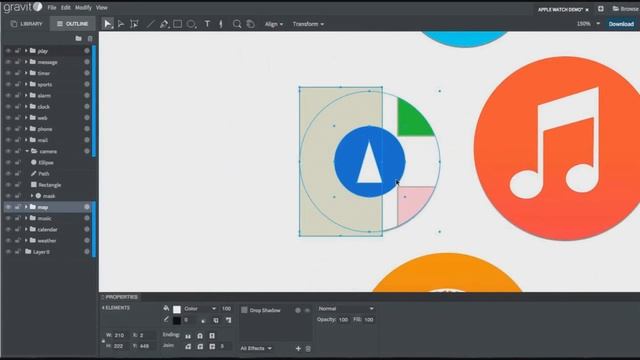Viewport: 640px width, 360px height.
Task: Expand the mask item
Action: pyautogui.click(x=32, y=196)
